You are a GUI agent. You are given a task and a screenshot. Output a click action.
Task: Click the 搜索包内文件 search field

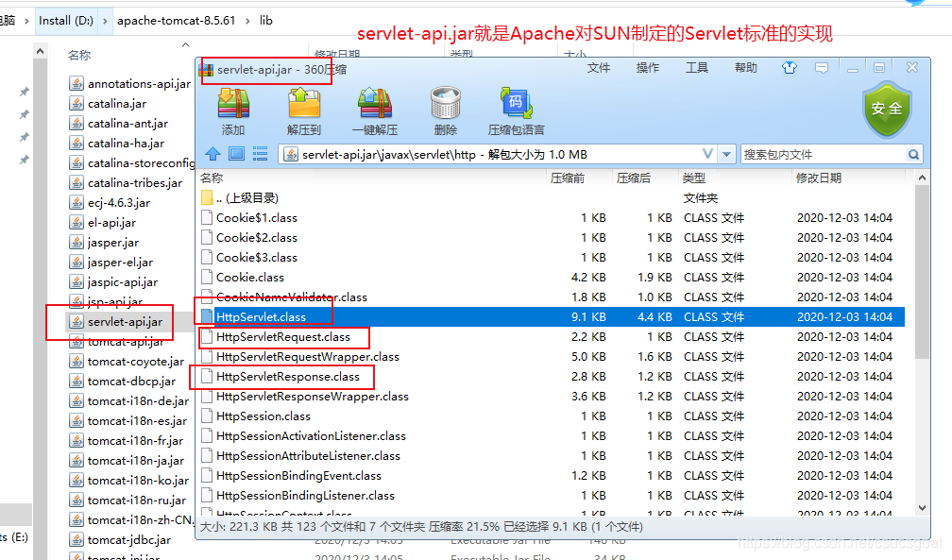click(x=823, y=154)
